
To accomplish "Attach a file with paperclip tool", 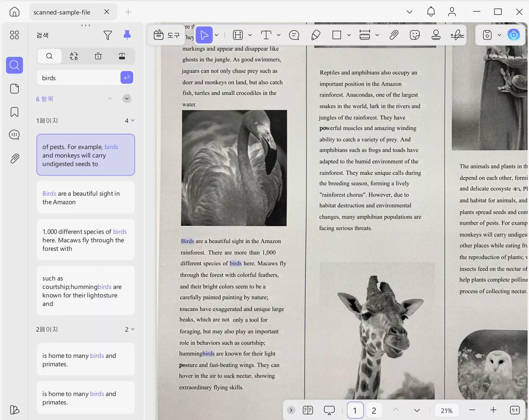I will tap(394, 35).
